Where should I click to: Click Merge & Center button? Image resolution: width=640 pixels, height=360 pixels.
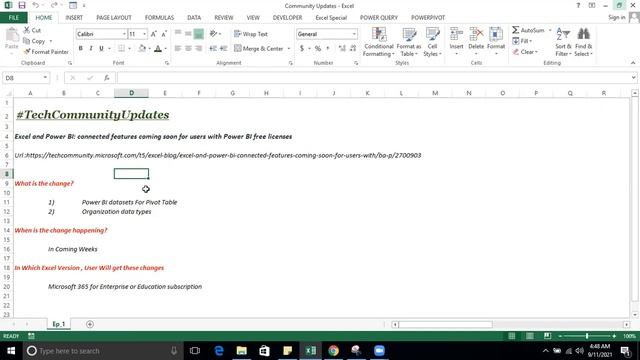point(259,49)
